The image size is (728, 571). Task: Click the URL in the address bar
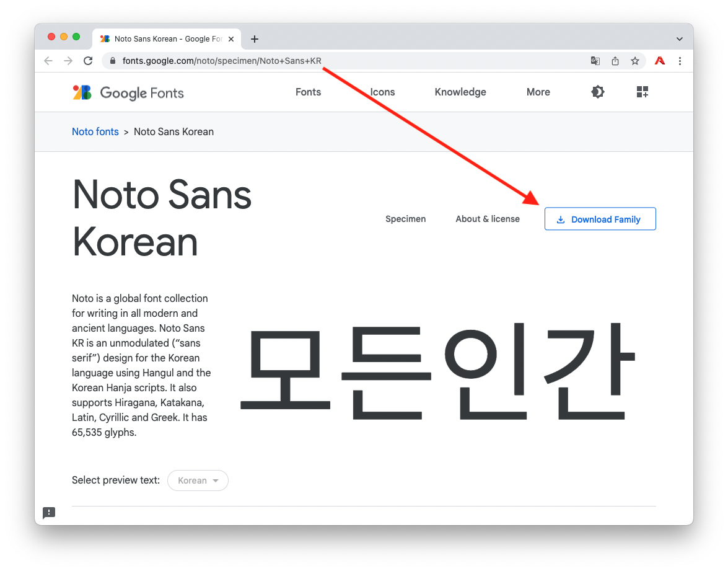pyautogui.click(x=221, y=61)
